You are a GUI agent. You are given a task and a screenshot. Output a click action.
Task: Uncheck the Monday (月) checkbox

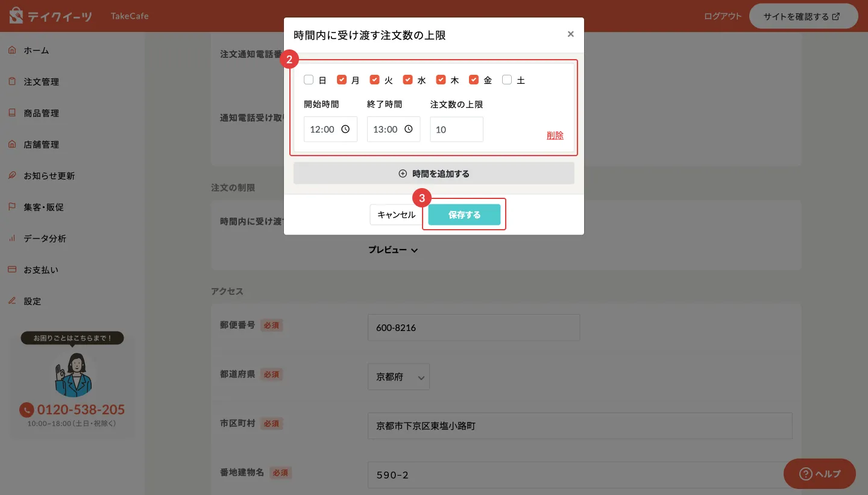[x=342, y=80]
